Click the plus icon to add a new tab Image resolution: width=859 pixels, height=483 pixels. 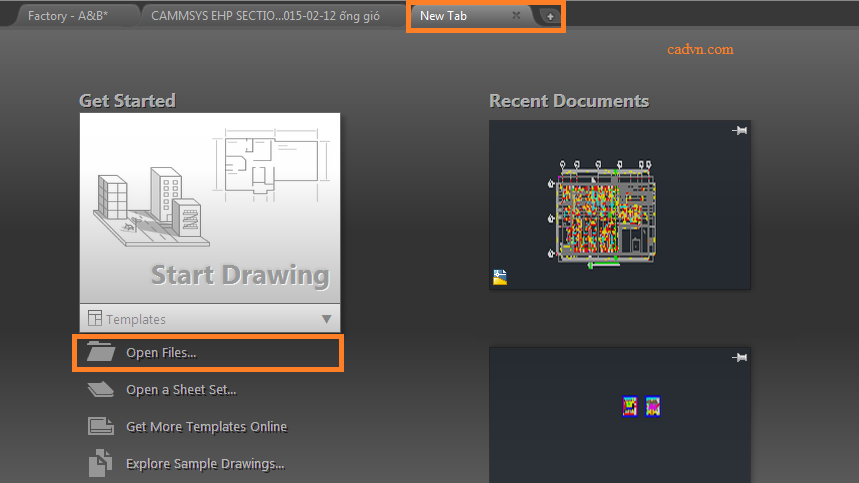tap(550, 16)
